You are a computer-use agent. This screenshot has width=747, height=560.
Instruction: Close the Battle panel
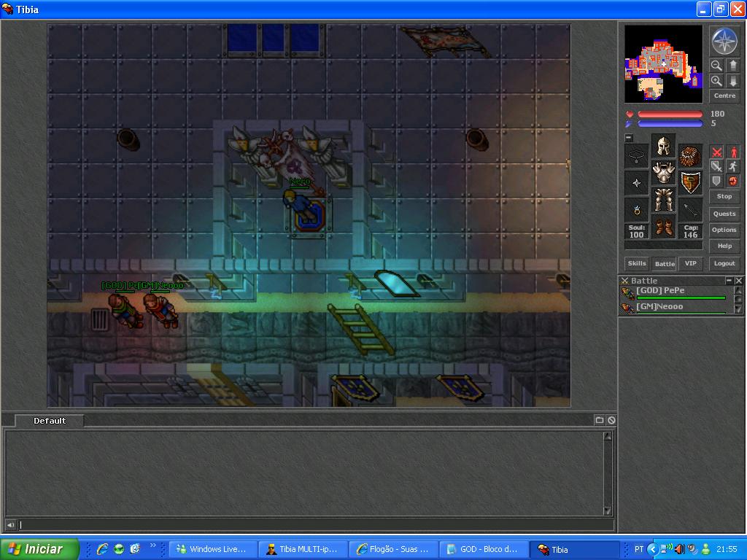click(738, 281)
